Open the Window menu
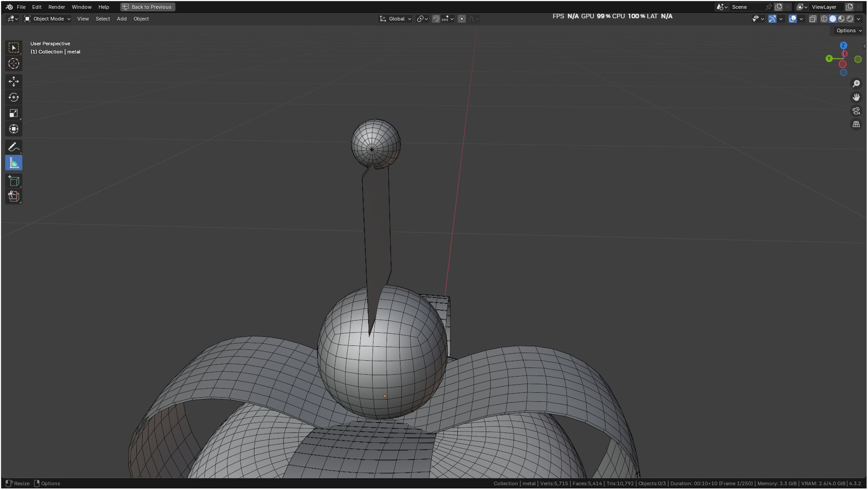 click(82, 7)
